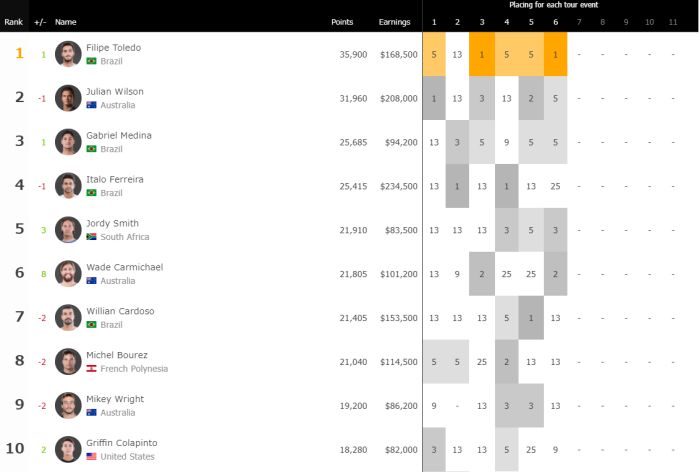Click the Rank column header

(x=13, y=21)
